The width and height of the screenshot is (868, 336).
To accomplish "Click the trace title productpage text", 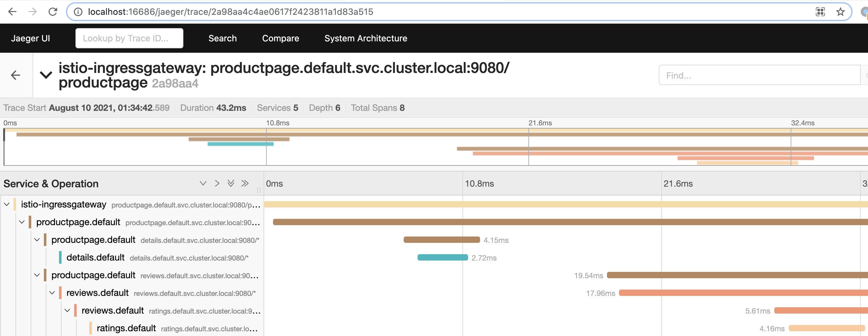I will (103, 82).
